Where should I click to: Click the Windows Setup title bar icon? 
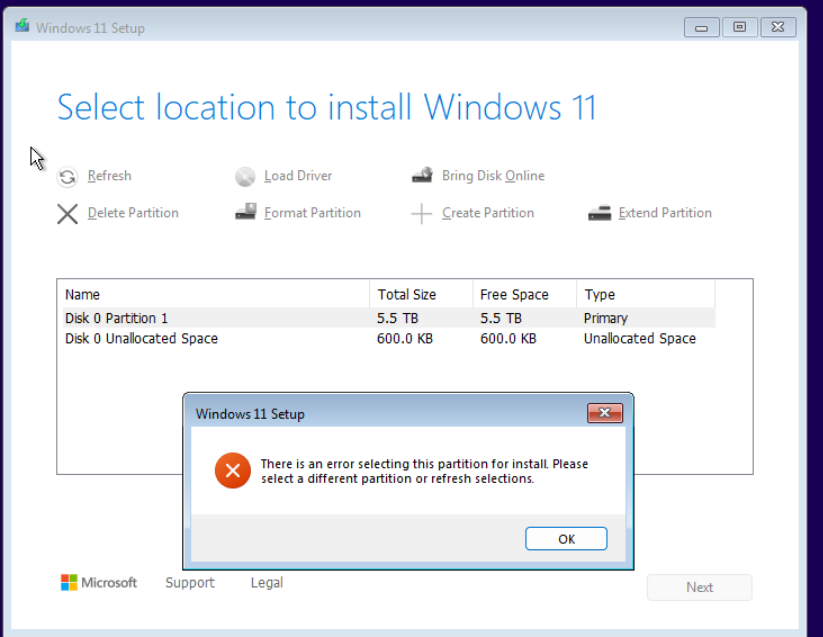[x=22, y=26]
